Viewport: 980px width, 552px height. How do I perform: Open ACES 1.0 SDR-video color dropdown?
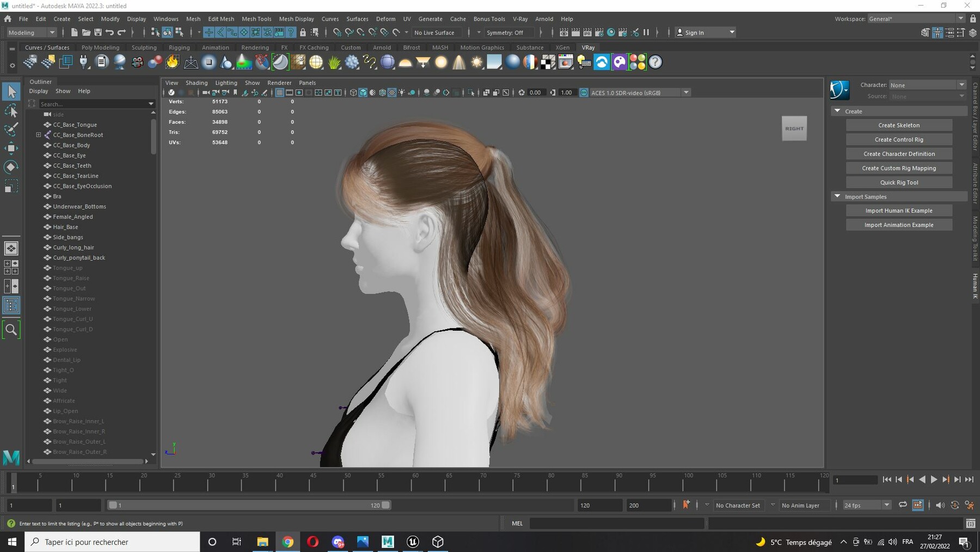(x=640, y=93)
